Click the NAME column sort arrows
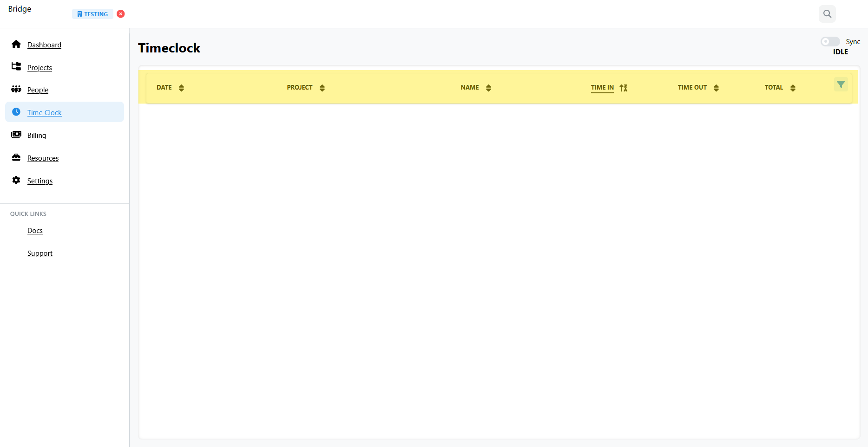 (x=488, y=87)
